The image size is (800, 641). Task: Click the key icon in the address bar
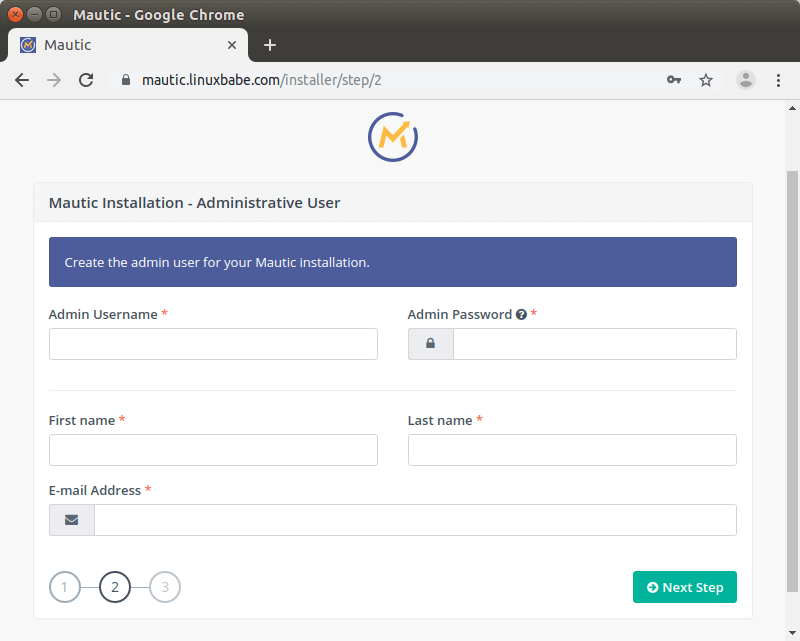pyautogui.click(x=674, y=79)
